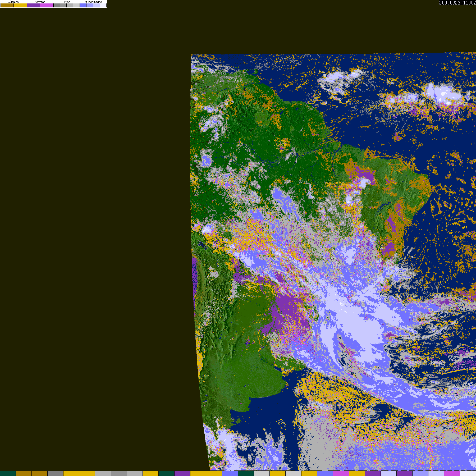Click the white segment of the bottom color strip
476x476 pixels.
pyautogui.click(x=468, y=473)
